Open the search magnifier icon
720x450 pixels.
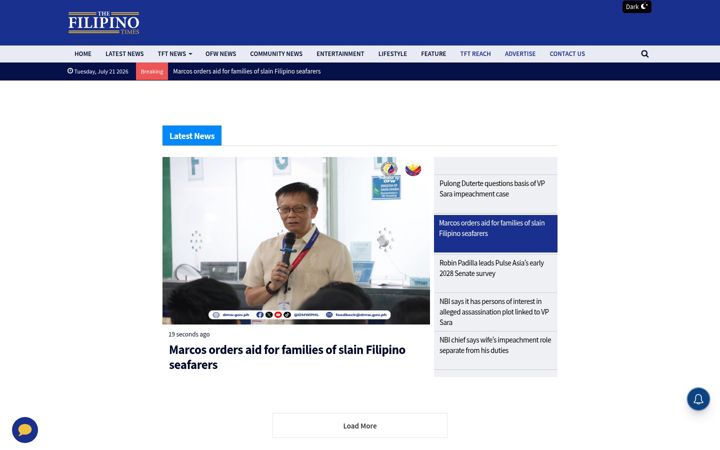(x=645, y=54)
